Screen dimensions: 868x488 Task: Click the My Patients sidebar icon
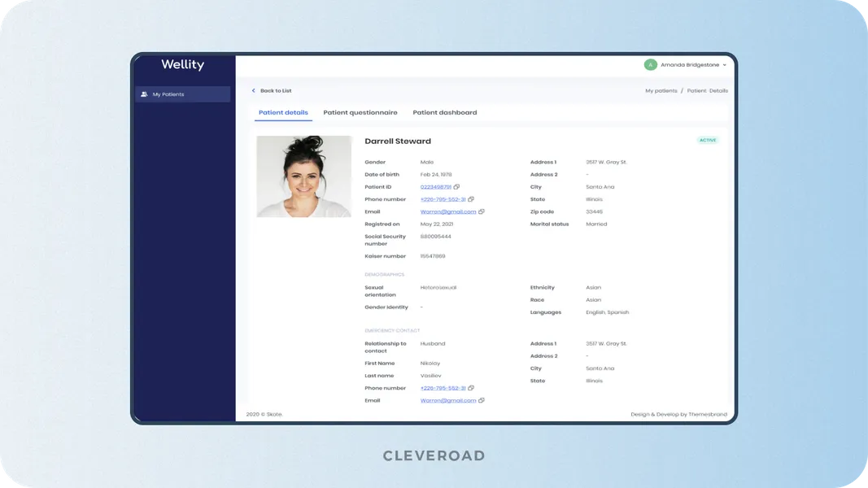point(144,94)
